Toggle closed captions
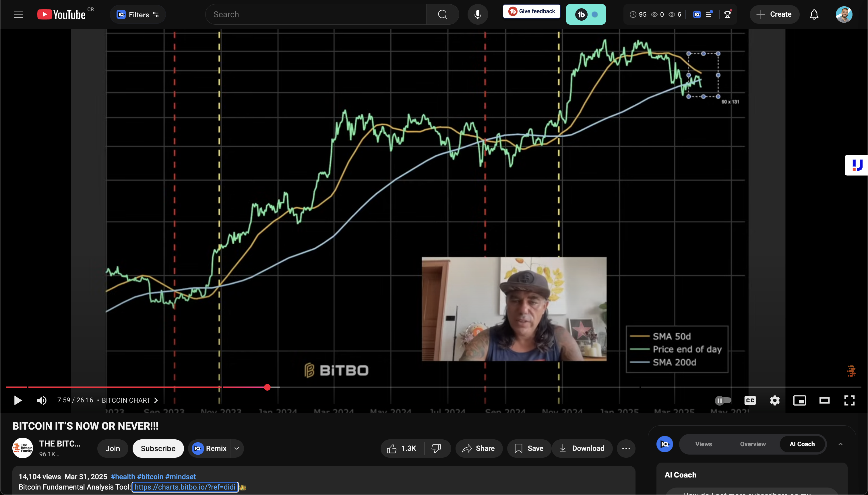 pos(750,400)
